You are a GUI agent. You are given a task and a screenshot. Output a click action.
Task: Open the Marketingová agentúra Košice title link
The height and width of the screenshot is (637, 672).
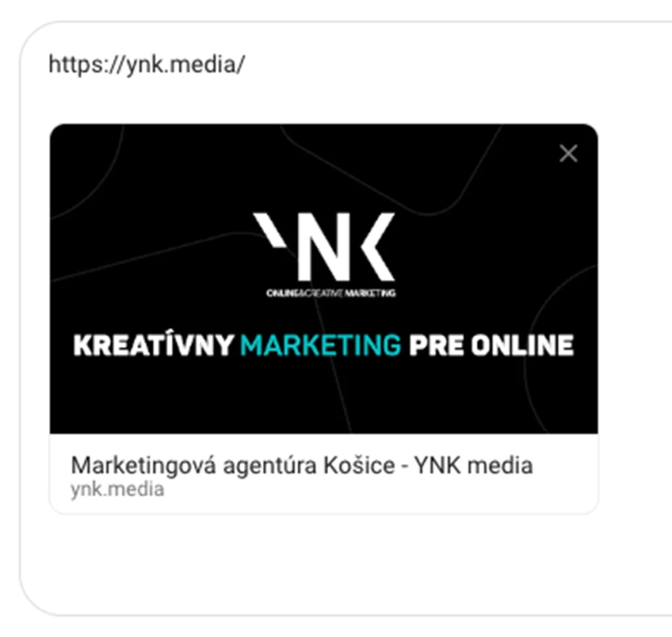(302, 466)
